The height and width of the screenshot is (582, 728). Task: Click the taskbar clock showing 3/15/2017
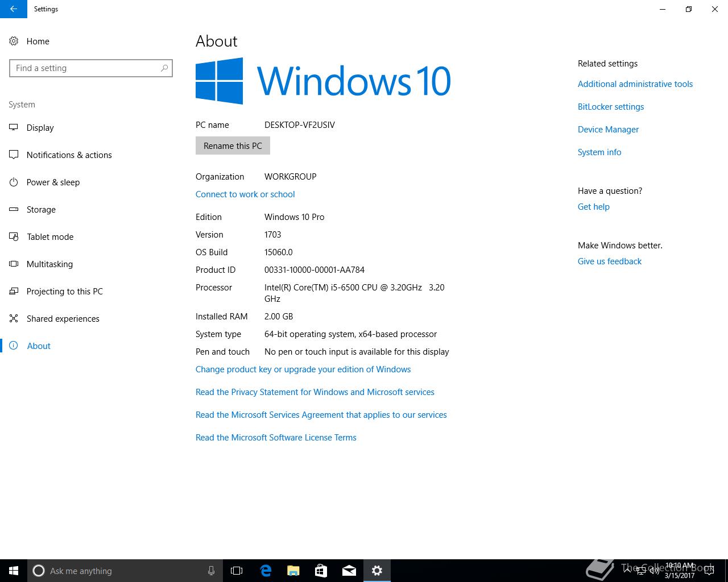point(680,571)
